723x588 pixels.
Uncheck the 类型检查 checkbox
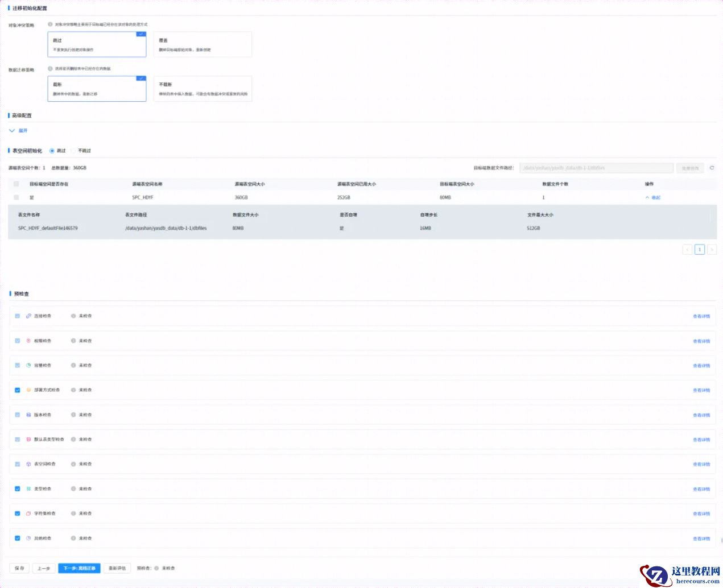point(17,489)
